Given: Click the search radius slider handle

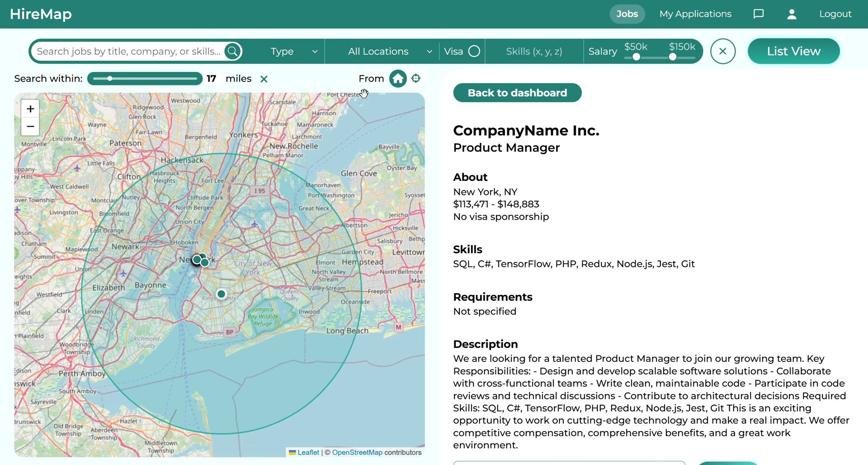Looking at the screenshot, I should (x=110, y=79).
